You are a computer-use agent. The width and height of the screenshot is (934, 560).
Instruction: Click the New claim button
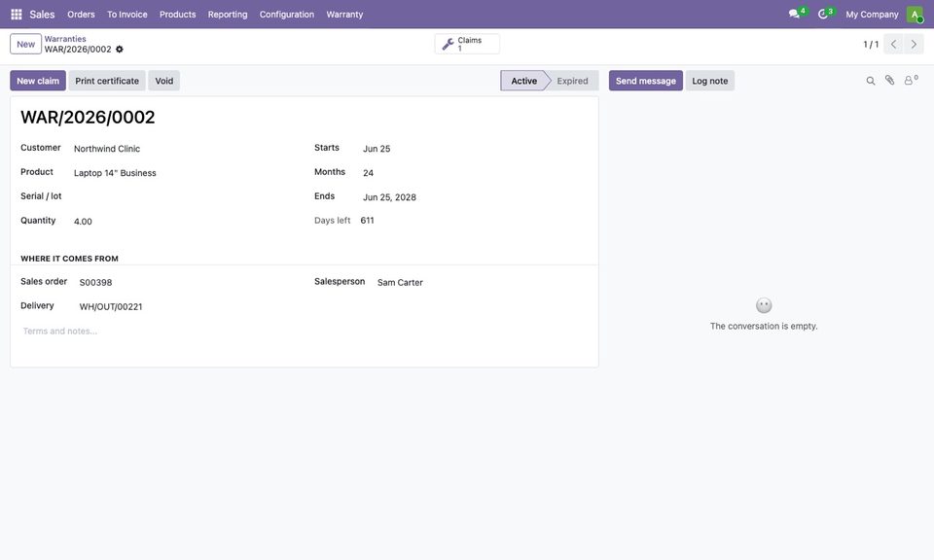(x=38, y=81)
